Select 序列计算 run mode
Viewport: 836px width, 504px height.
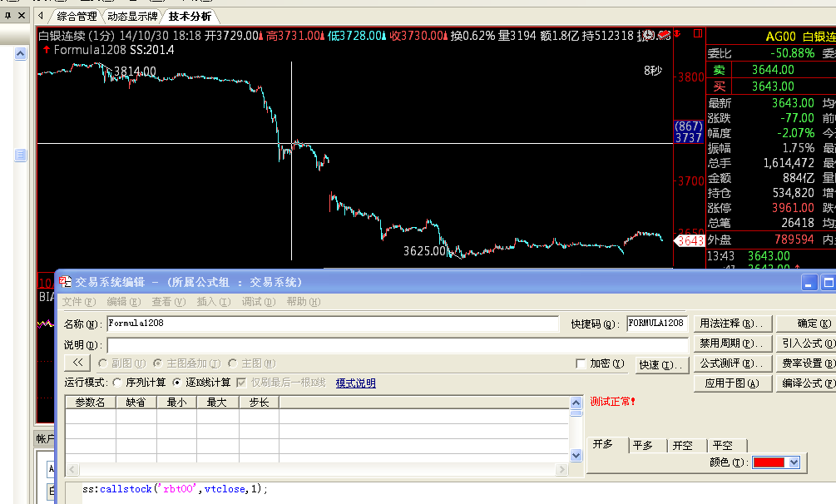pos(117,383)
